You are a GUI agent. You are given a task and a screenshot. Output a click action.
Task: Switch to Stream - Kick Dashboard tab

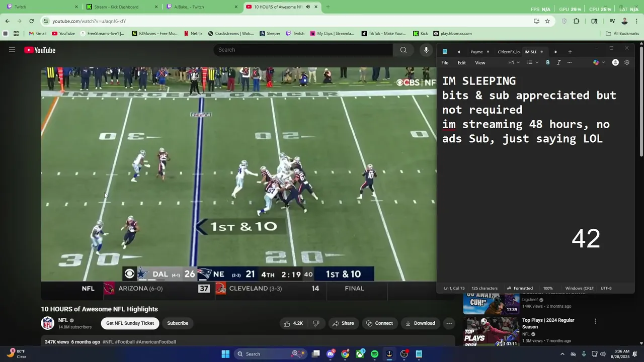point(121,7)
